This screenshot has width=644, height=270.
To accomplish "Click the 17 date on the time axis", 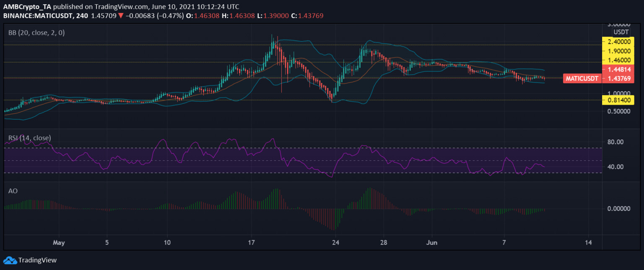I will [x=252, y=242].
